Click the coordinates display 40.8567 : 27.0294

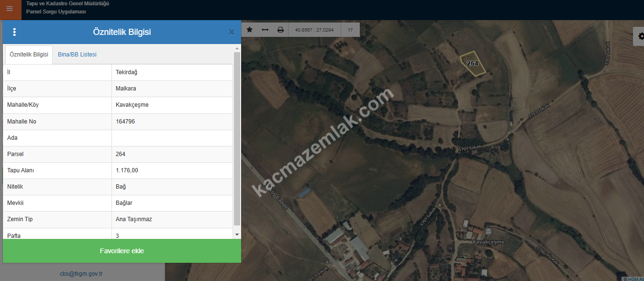pyautogui.click(x=314, y=30)
